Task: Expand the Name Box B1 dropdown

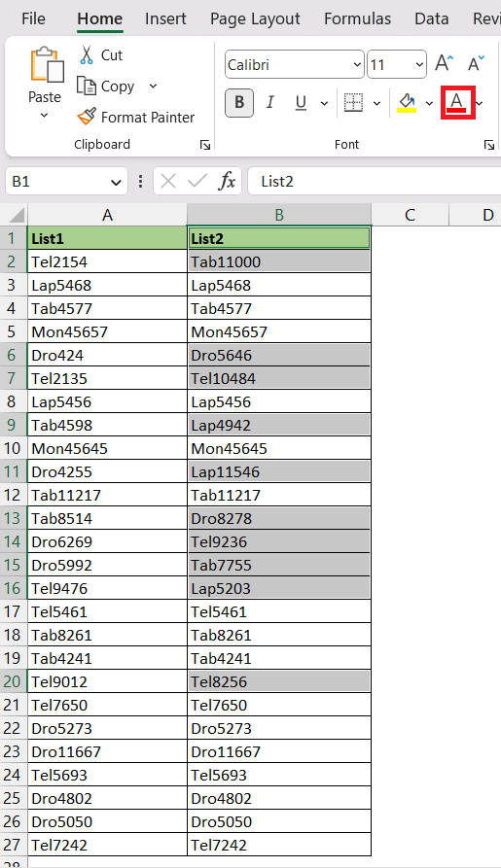Action: [x=115, y=182]
